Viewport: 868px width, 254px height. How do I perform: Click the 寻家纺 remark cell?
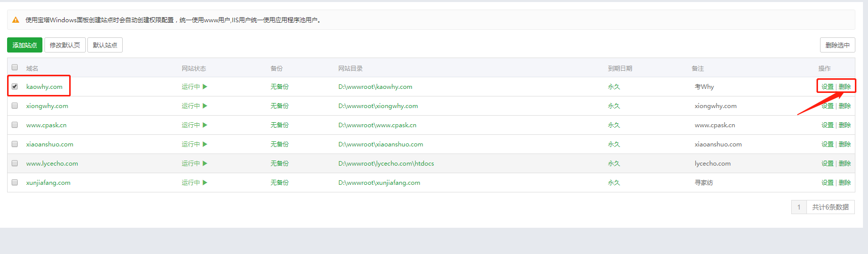tap(704, 183)
